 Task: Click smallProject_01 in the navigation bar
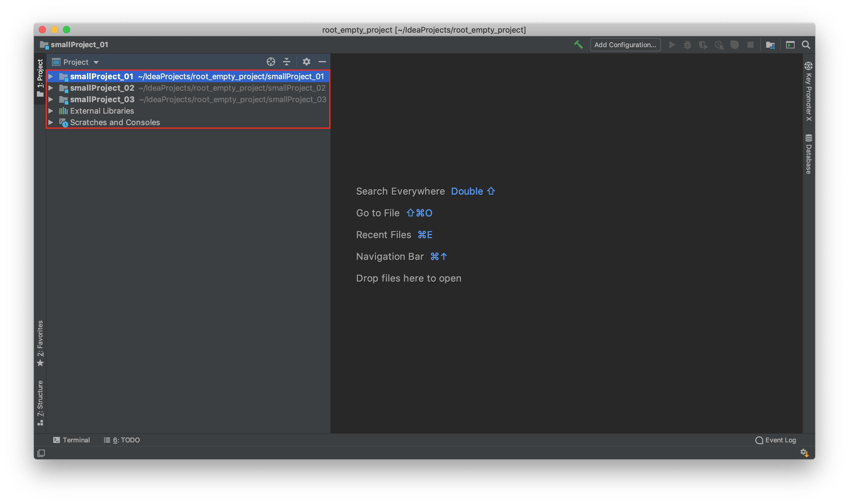(79, 44)
